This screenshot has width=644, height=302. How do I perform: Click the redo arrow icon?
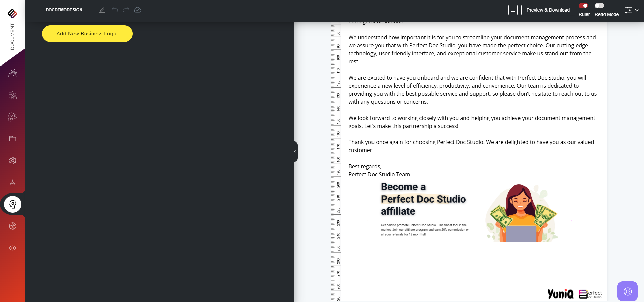click(x=126, y=10)
